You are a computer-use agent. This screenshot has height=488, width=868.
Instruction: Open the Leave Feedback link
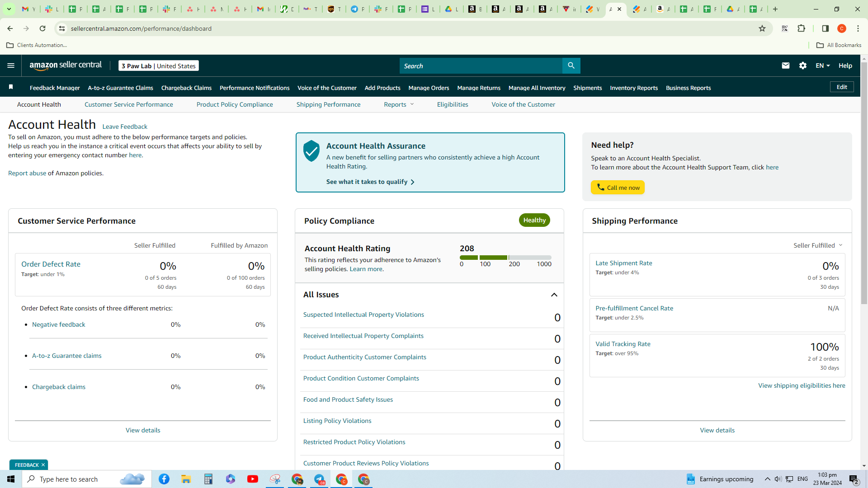[x=125, y=127]
